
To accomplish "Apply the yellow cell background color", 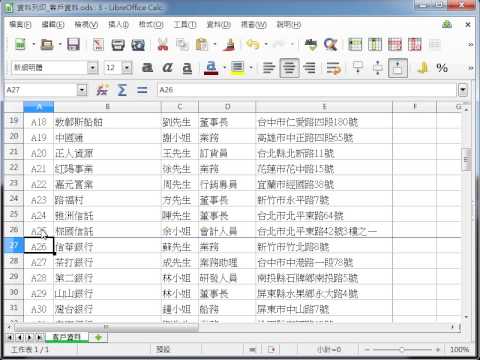I will click(237, 68).
